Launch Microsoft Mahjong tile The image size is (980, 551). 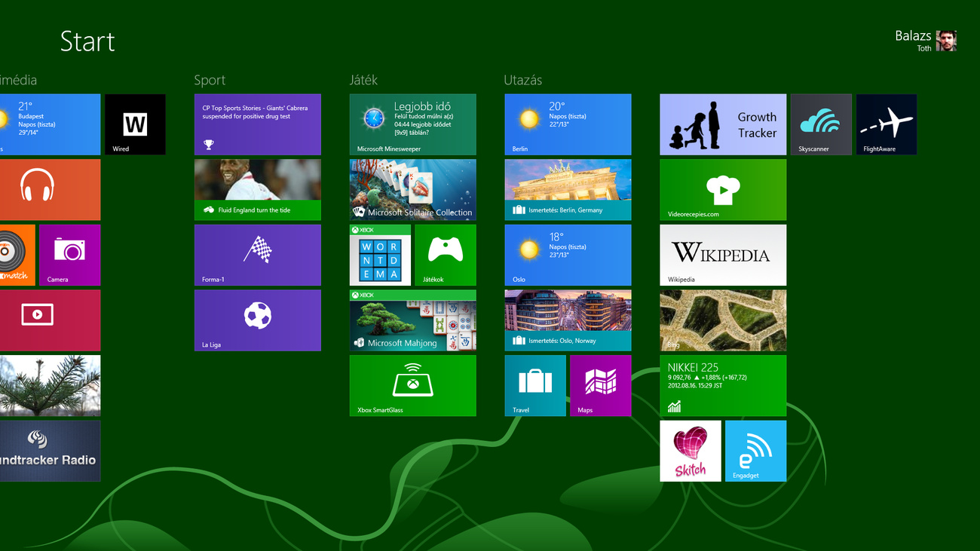(412, 320)
